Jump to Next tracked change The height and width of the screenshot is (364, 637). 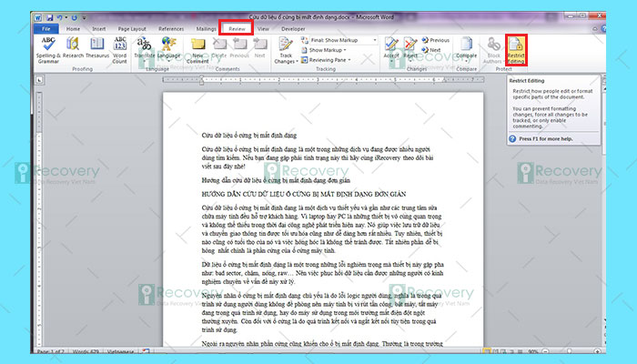click(x=431, y=50)
